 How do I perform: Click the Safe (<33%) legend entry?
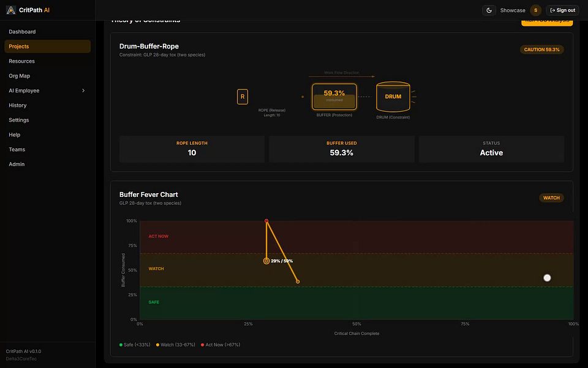point(135,345)
